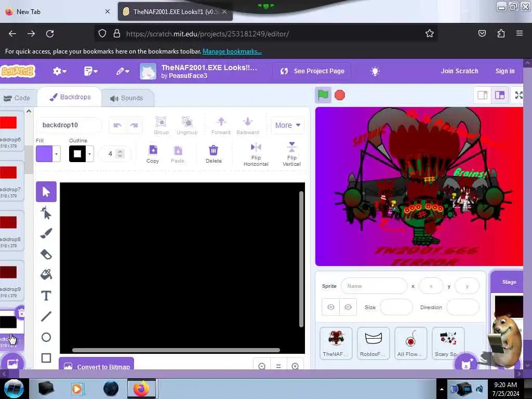
Task: Select the Brush tool
Action: tap(46, 233)
